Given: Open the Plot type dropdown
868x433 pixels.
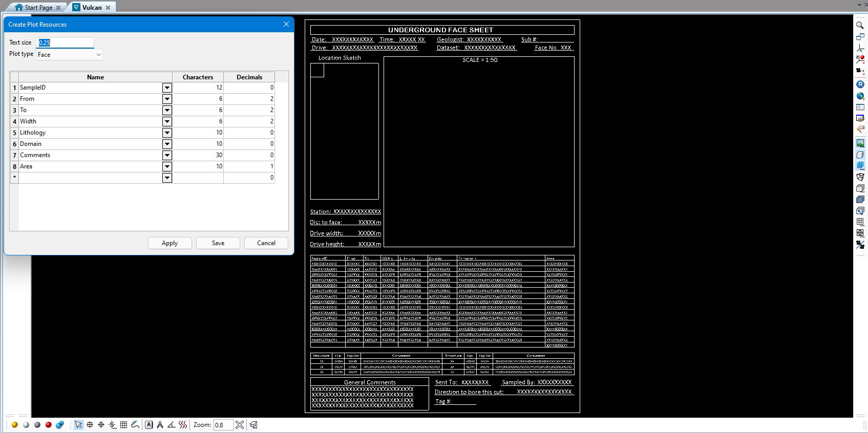Looking at the screenshot, I should 70,55.
